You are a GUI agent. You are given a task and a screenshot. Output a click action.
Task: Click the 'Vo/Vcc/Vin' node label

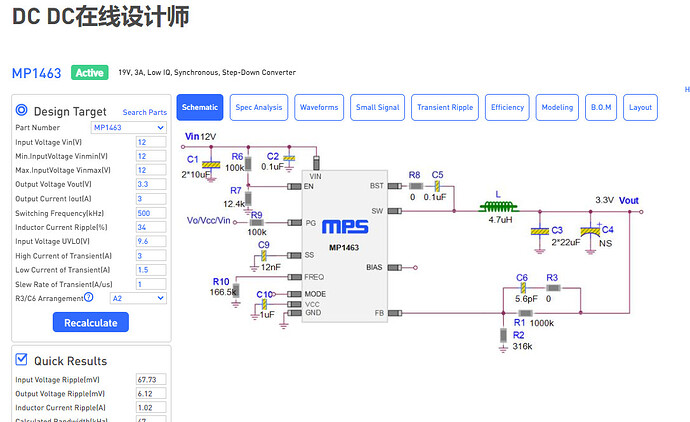(209, 220)
